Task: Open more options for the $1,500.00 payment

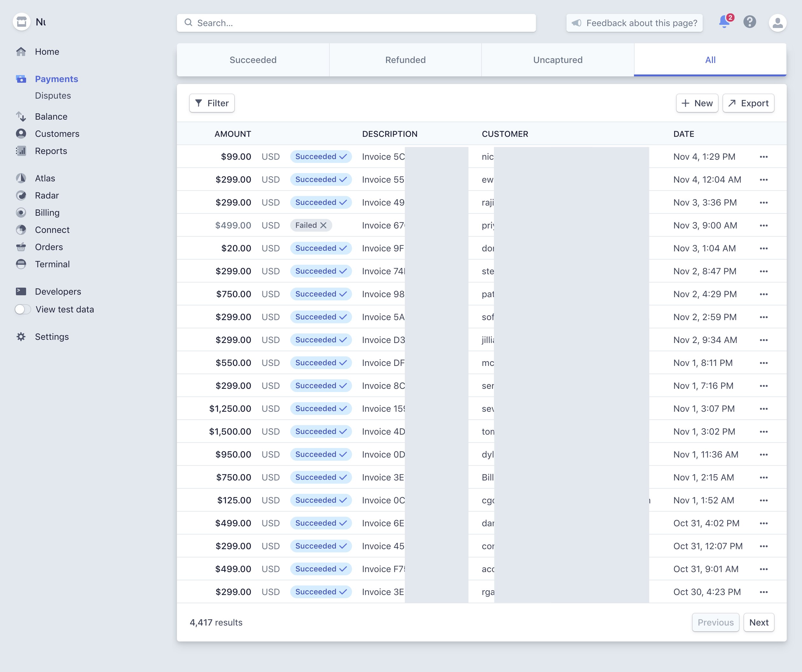Action: point(763,431)
